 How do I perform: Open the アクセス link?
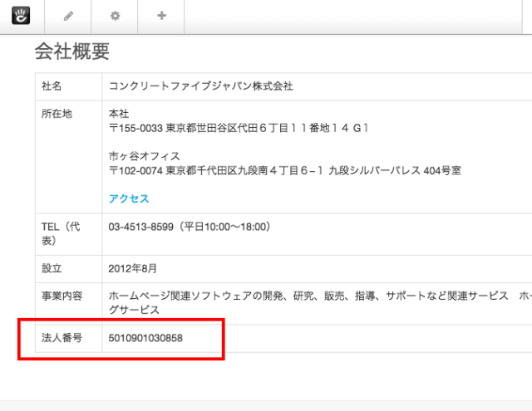coord(129,198)
